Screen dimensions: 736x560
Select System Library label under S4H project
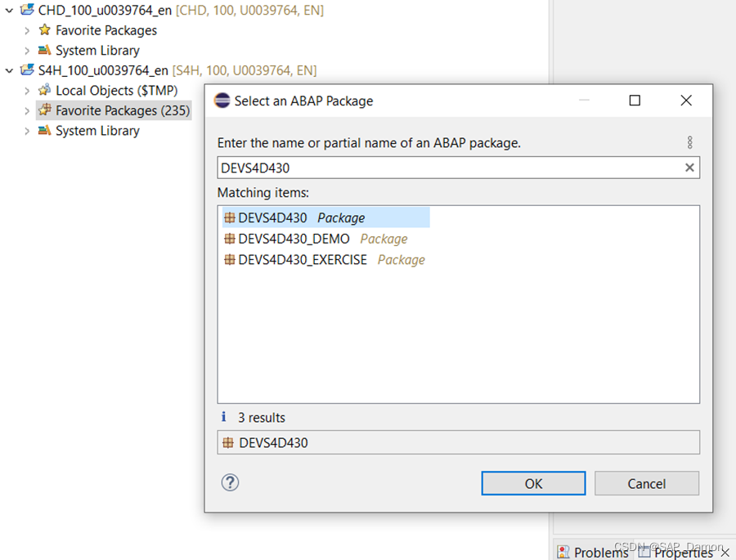tap(97, 131)
